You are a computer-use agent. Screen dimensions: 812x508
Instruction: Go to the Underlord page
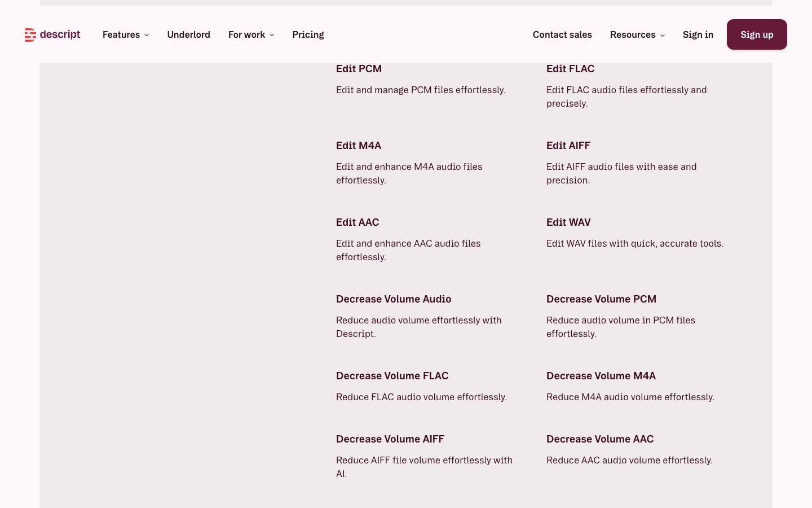coord(188,35)
